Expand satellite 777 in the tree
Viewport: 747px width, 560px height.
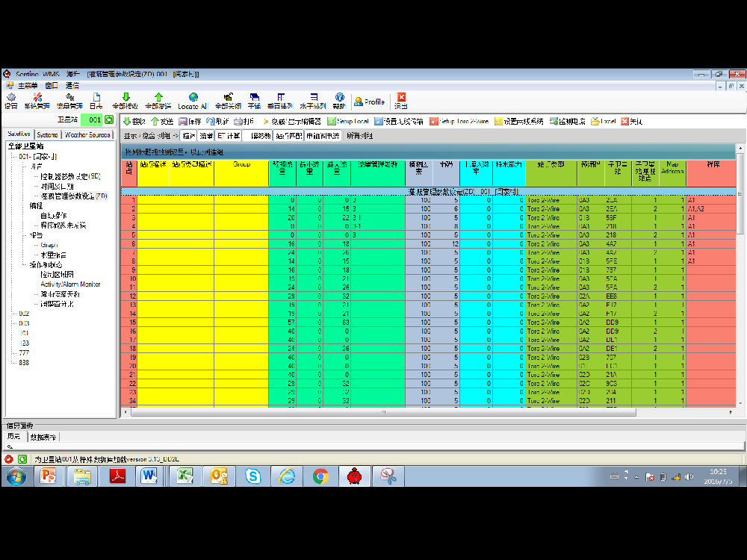point(24,352)
